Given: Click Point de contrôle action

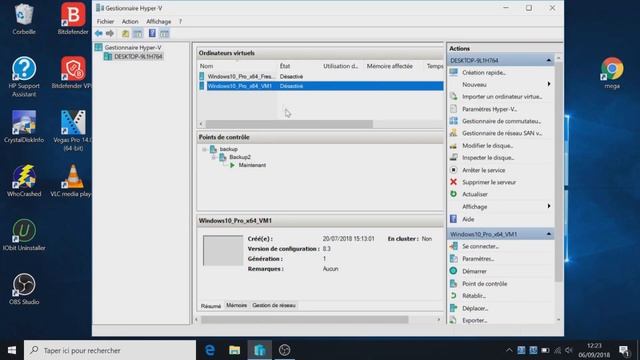Looking at the screenshot, I should pos(484,284).
